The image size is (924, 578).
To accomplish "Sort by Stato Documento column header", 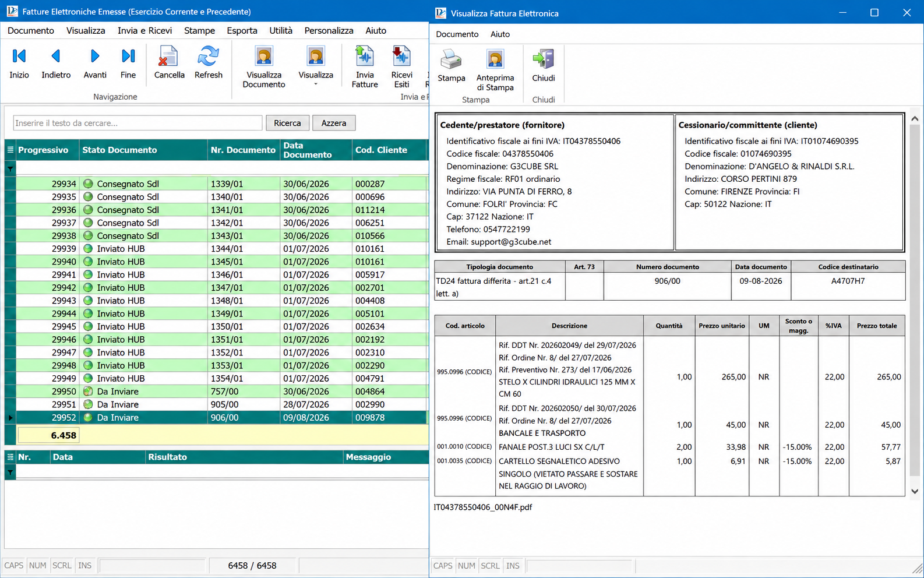I will (x=143, y=150).
